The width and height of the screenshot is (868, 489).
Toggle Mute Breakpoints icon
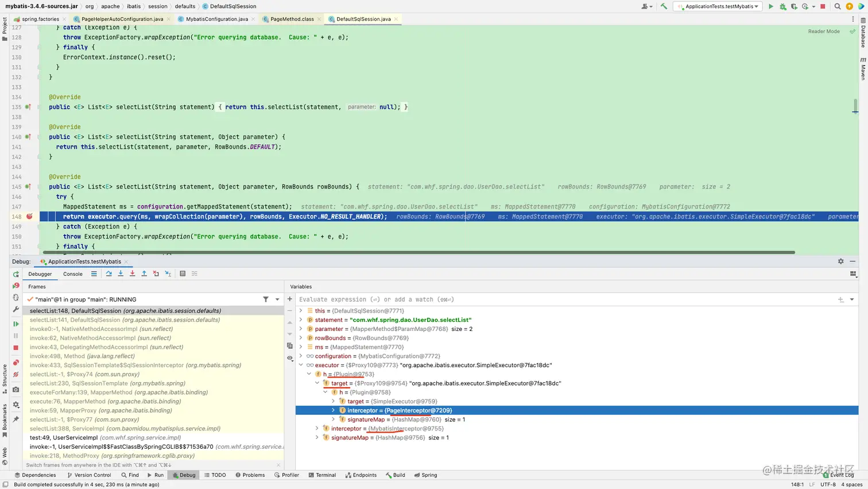16,375
